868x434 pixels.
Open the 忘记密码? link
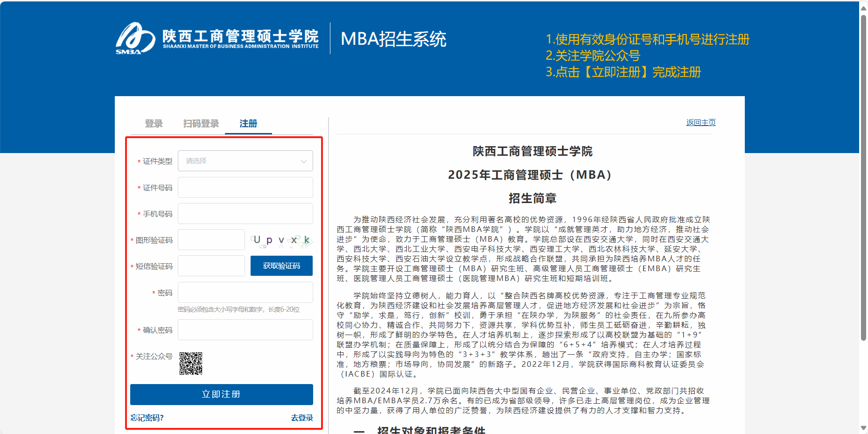pos(147,418)
